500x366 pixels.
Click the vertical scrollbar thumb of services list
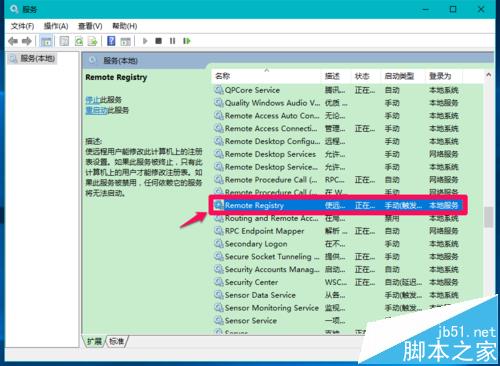pyautogui.click(x=488, y=217)
